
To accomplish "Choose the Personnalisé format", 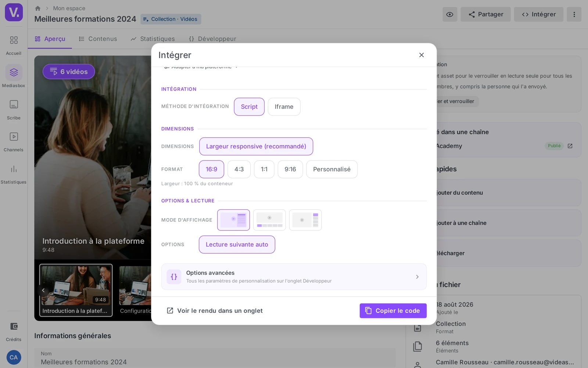I will tap(332, 169).
